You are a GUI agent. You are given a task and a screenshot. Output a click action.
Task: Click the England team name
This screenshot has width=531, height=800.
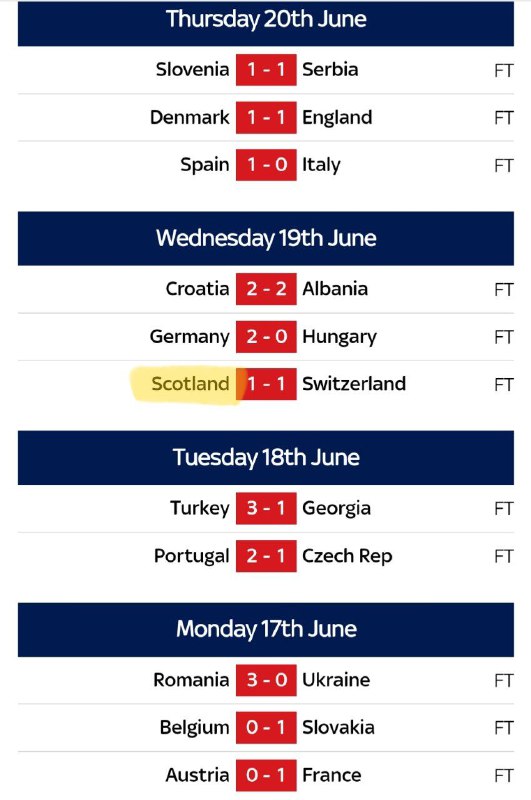pyautogui.click(x=337, y=118)
